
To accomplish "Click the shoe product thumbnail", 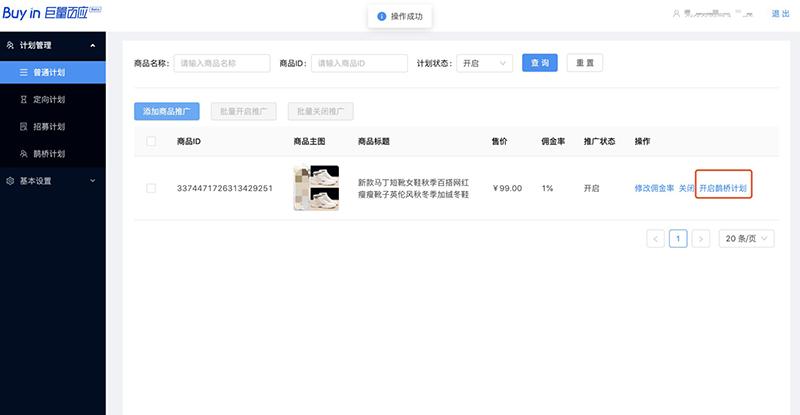I will (315, 188).
